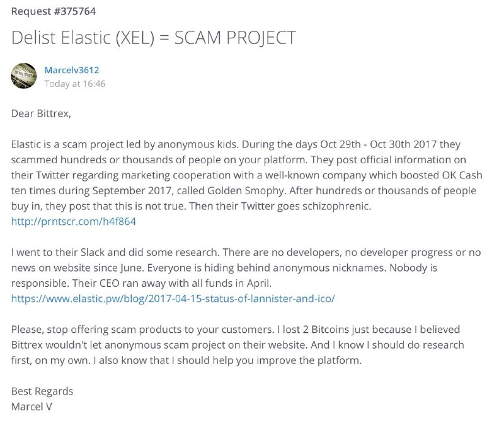The image size is (504, 423).
Task: Click the text September 2017 in message
Action: click(x=132, y=191)
